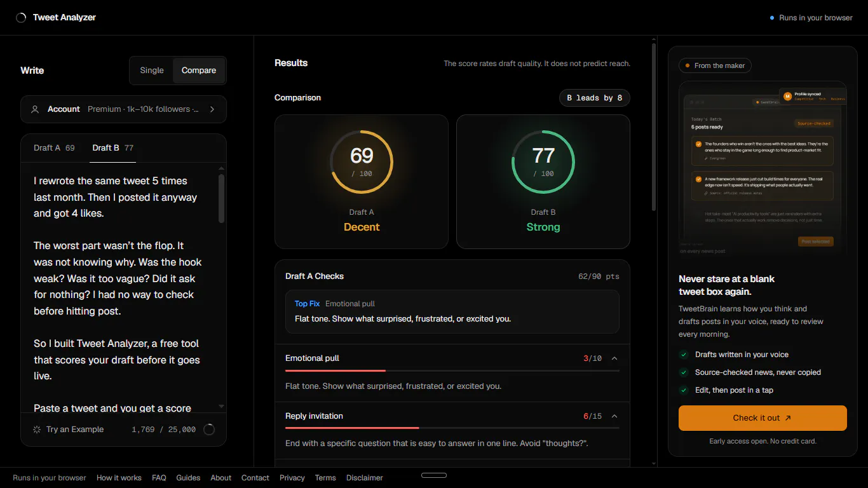
Task: Open the Disclaimer footer link
Action: coord(365,478)
